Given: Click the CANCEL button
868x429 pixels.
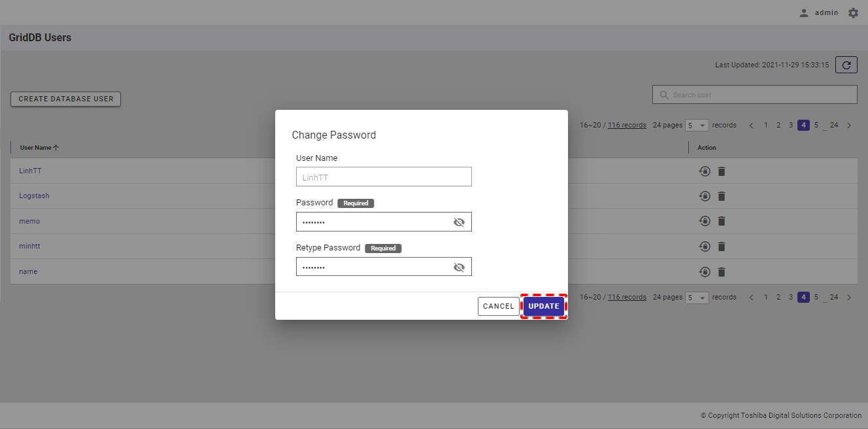Looking at the screenshot, I should tap(498, 306).
